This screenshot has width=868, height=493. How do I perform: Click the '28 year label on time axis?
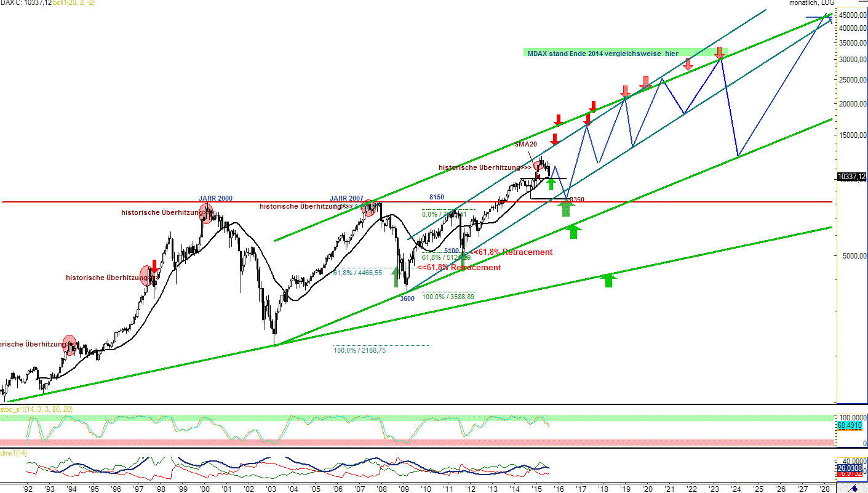pos(824,489)
